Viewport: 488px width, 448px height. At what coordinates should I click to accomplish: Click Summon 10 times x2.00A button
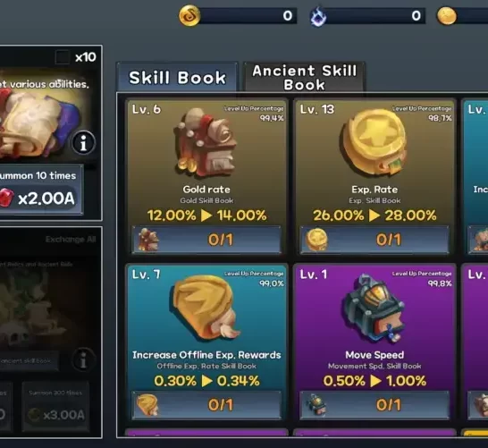click(x=40, y=190)
